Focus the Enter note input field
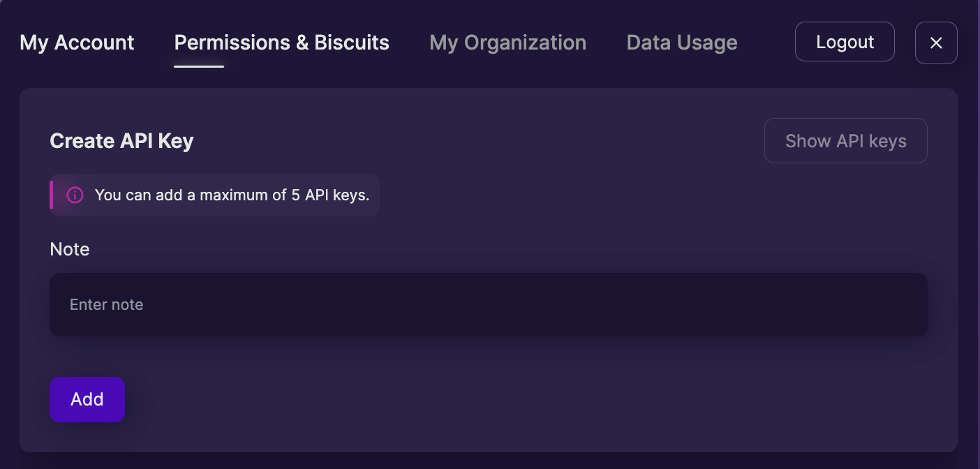This screenshot has width=980, height=469. point(489,304)
